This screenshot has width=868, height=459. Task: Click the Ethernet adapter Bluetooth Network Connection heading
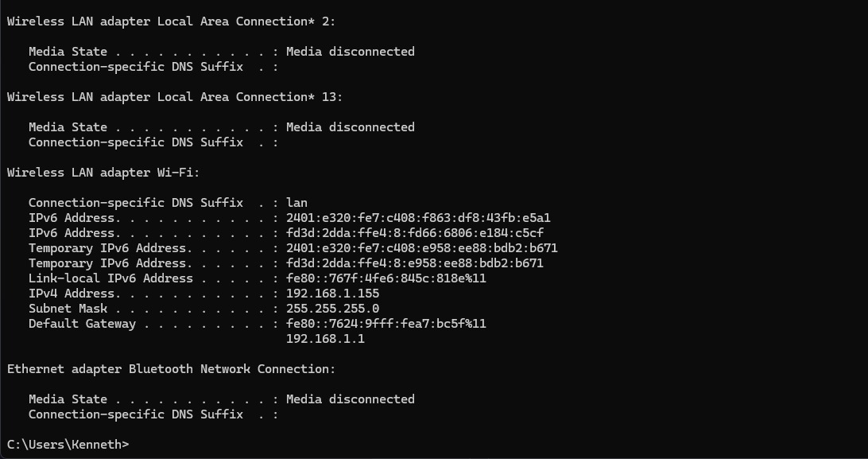pos(172,369)
